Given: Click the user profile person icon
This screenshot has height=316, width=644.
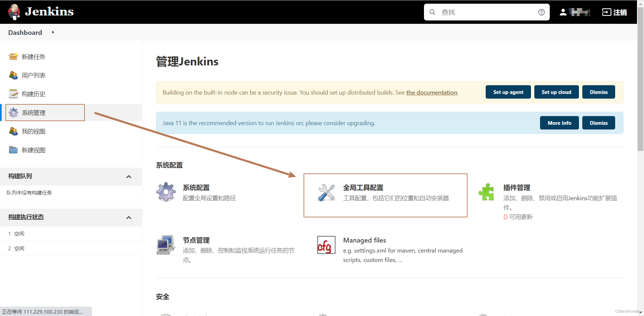Looking at the screenshot, I should point(563,12).
